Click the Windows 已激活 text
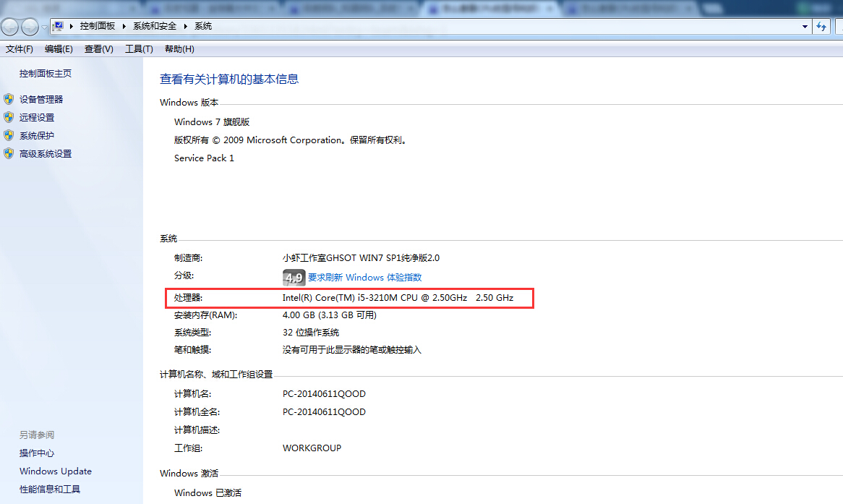Image resolution: width=843 pixels, height=504 pixels. pyautogui.click(x=208, y=492)
